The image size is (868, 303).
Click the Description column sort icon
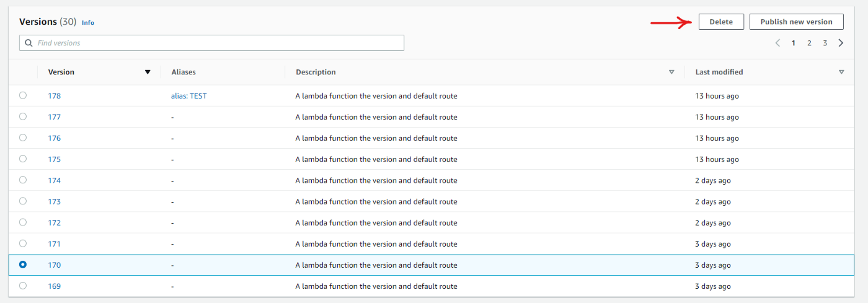[x=671, y=72]
